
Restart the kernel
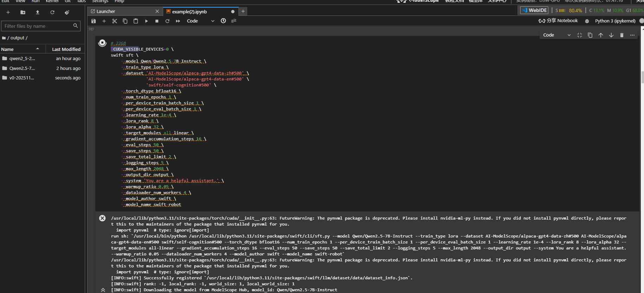pyautogui.click(x=167, y=21)
